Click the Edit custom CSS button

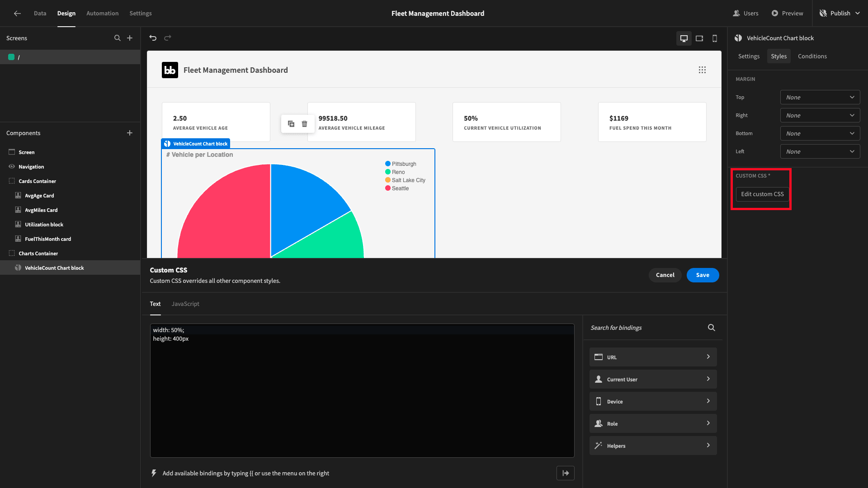[762, 194]
